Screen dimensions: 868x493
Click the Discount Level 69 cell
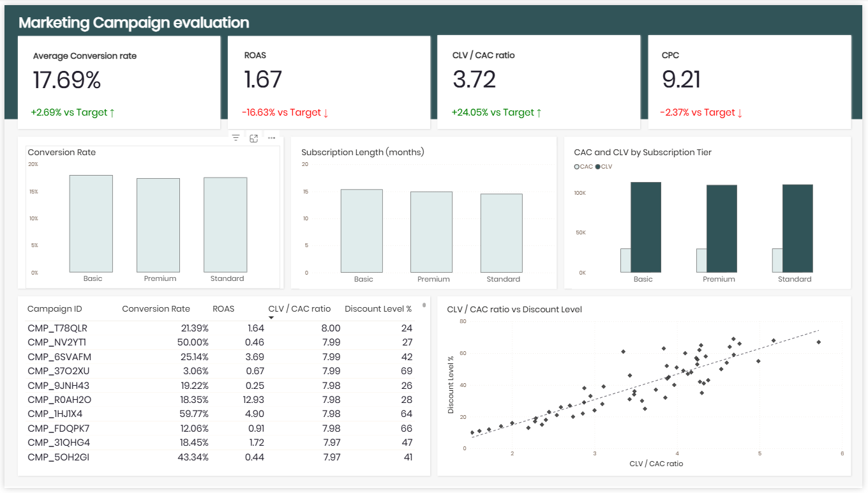tap(407, 371)
